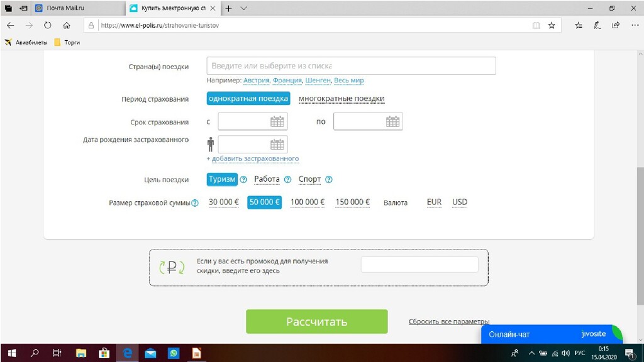644x362 pixels.
Task: Show help for Размер страховой суммы
Action: (x=195, y=203)
